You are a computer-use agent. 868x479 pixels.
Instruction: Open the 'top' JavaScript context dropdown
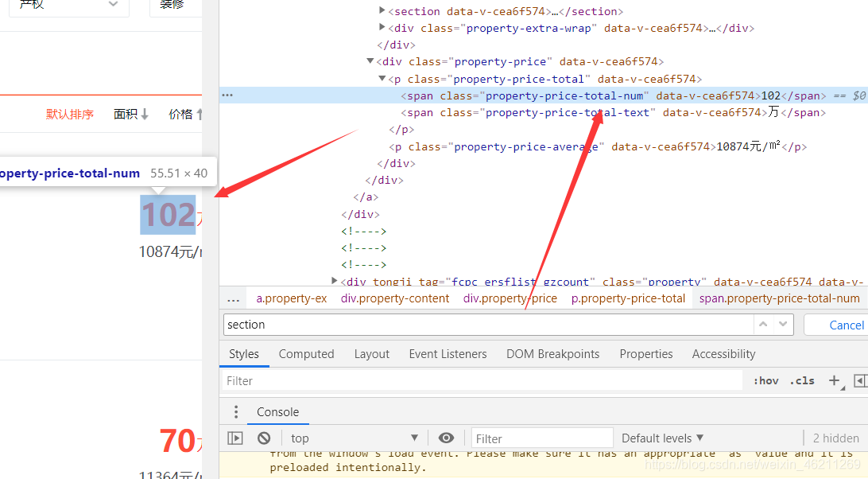point(355,438)
